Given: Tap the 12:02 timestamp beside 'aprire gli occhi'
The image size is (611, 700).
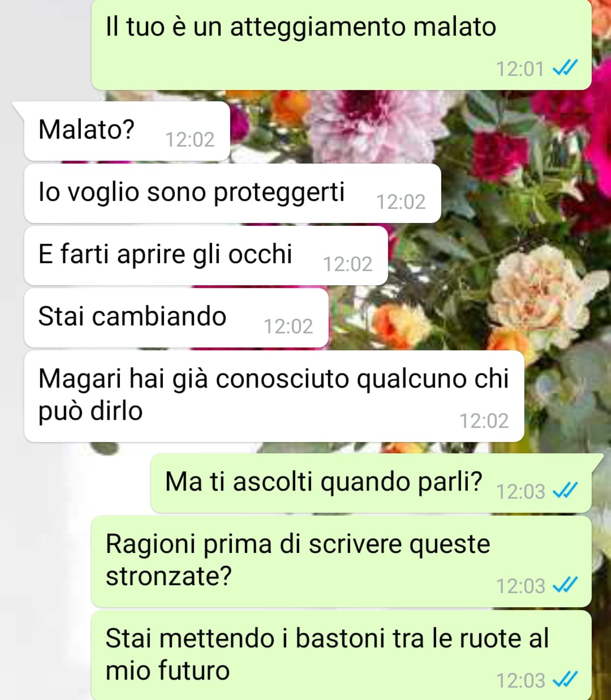Looking at the screenshot, I should [x=348, y=264].
